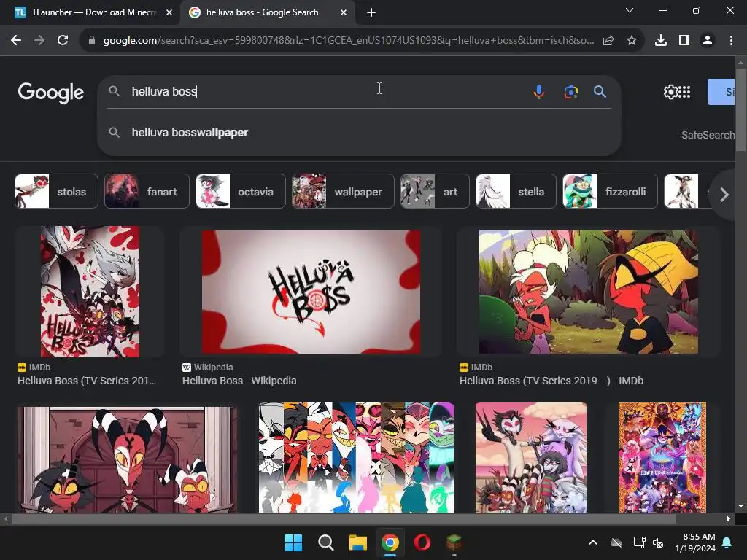This screenshot has height=560, width=747.
Task: Click scroll right arrow on horizontal scrollbar
Action: click(729, 519)
